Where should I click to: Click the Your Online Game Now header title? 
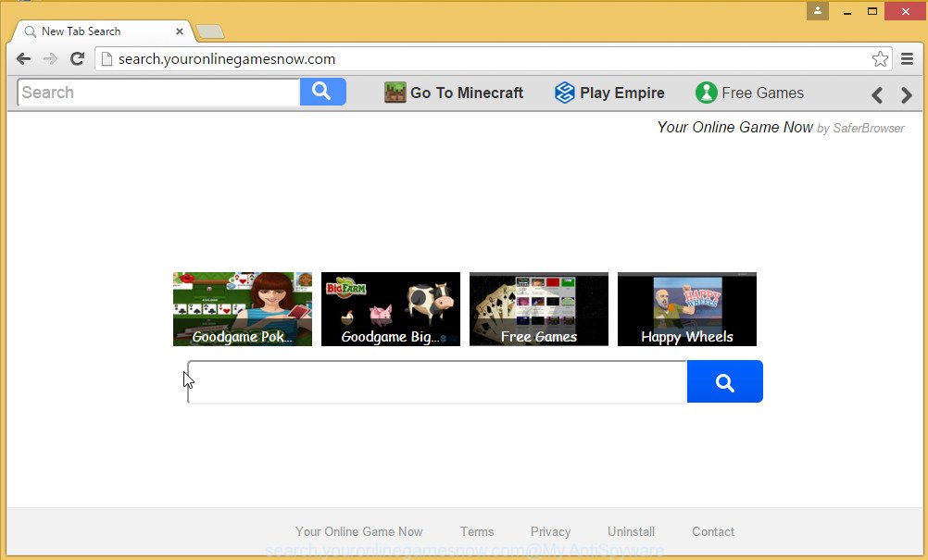(x=735, y=127)
